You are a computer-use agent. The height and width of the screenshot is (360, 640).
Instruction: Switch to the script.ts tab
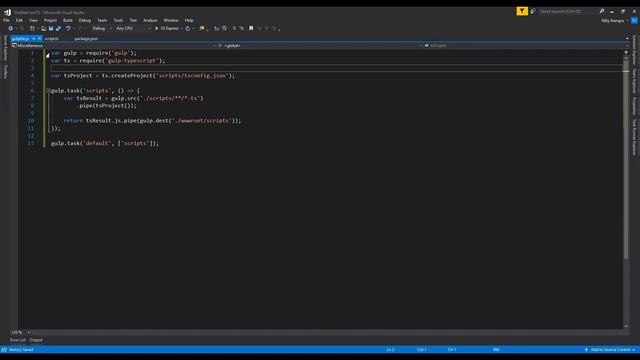click(51, 39)
